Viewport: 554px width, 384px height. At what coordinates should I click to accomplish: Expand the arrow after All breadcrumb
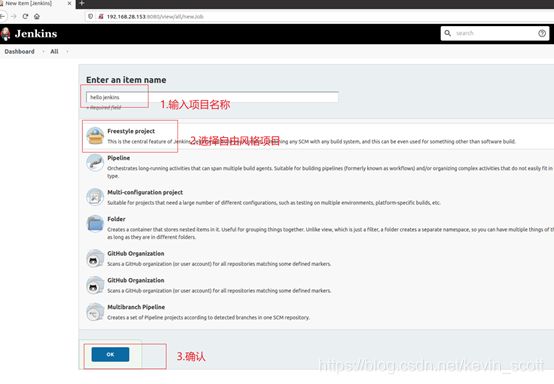[x=67, y=52]
